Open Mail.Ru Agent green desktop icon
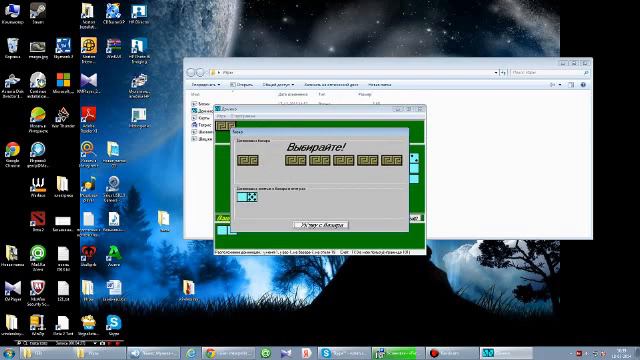This screenshot has height=360, width=640. (38, 258)
